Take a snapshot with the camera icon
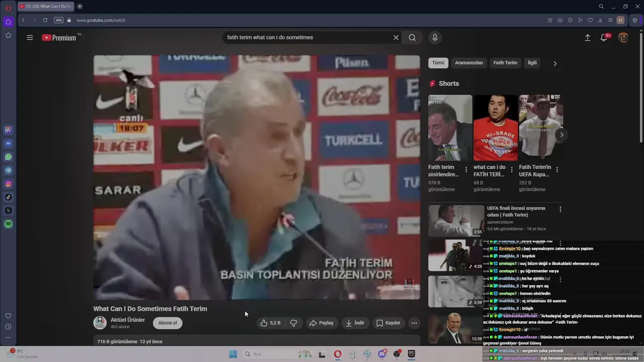644x362 pixels. coord(560,20)
